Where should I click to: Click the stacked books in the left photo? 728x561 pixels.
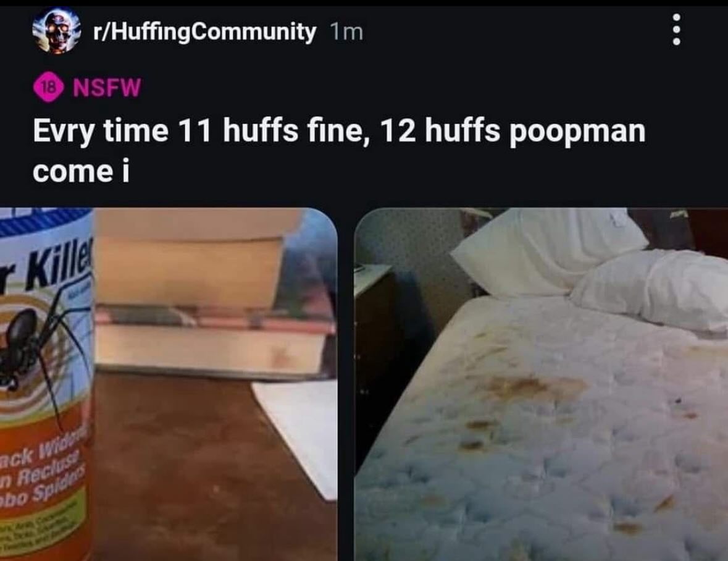(x=214, y=297)
